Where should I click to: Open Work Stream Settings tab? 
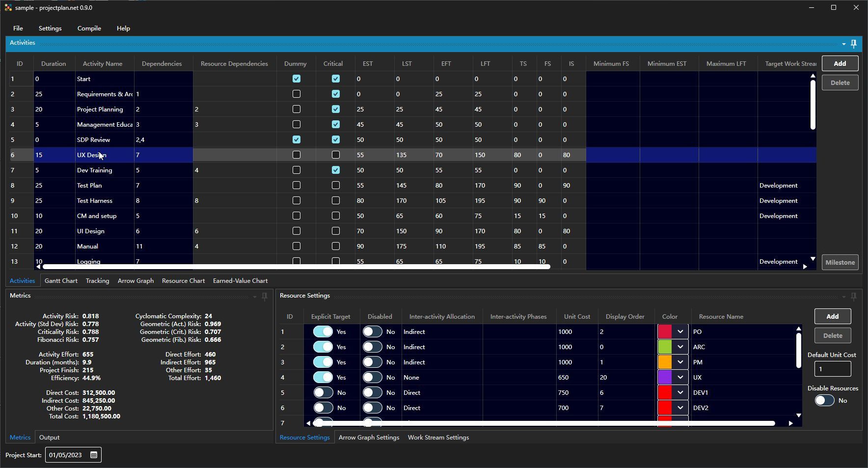tap(438, 438)
